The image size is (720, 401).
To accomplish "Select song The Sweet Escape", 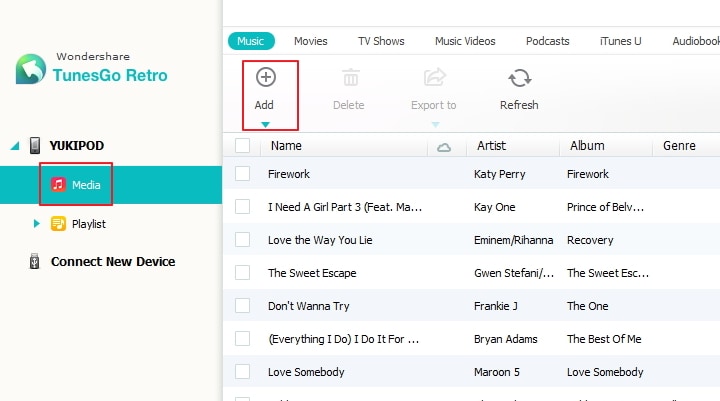I will (312, 273).
